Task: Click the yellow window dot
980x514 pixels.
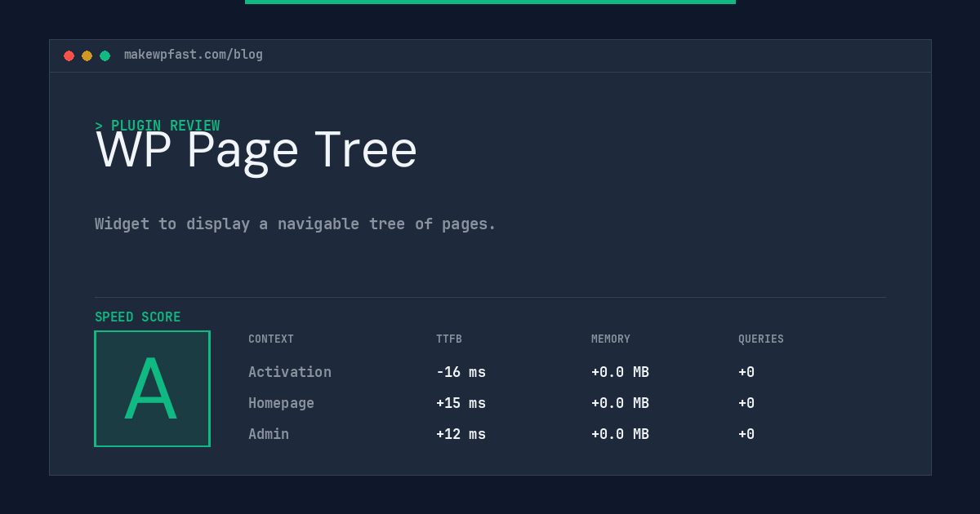Action: [x=87, y=55]
